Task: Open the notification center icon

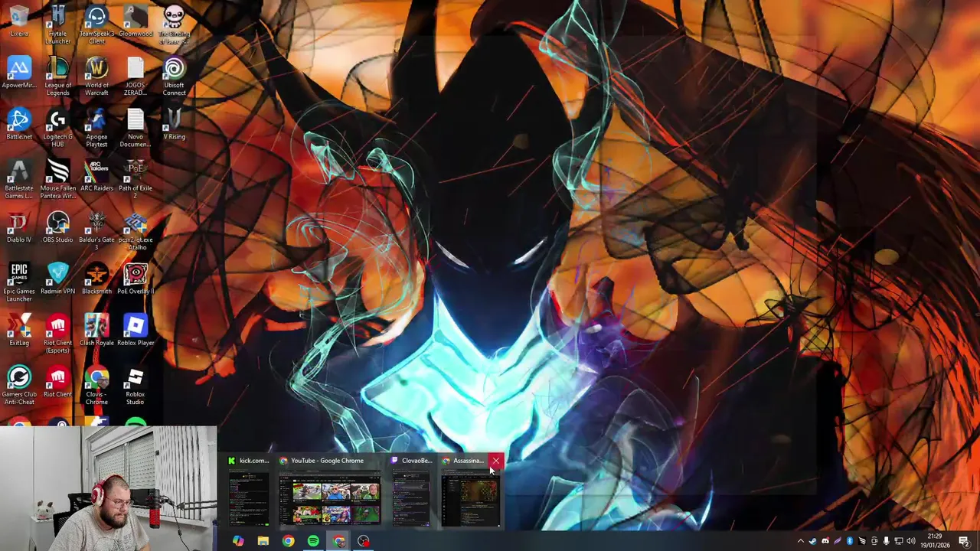Action: point(964,541)
